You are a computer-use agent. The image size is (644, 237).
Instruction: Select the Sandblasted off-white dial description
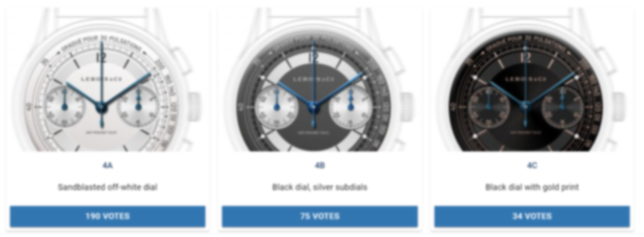(108, 187)
